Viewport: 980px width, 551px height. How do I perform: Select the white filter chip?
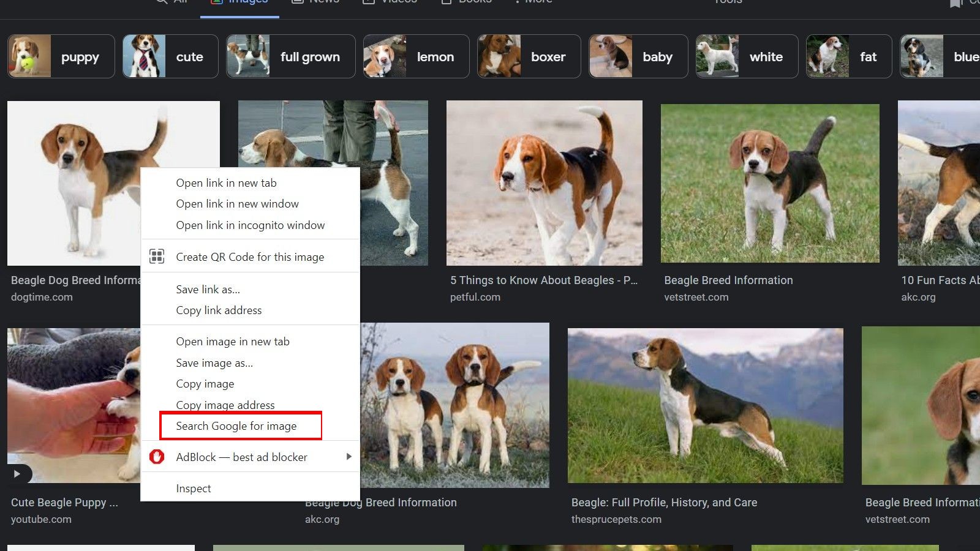pyautogui.click(x=747, y=56)
